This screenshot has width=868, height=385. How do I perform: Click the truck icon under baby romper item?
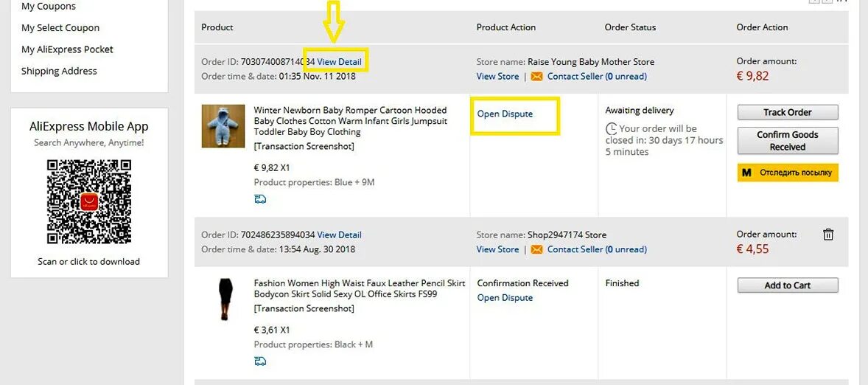(x=260, y=199)
